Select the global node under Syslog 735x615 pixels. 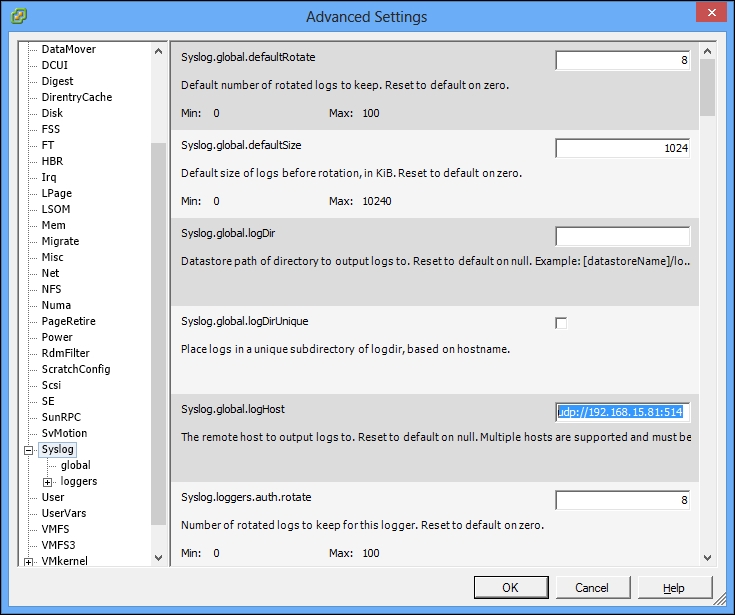click(x=75, y=465)
